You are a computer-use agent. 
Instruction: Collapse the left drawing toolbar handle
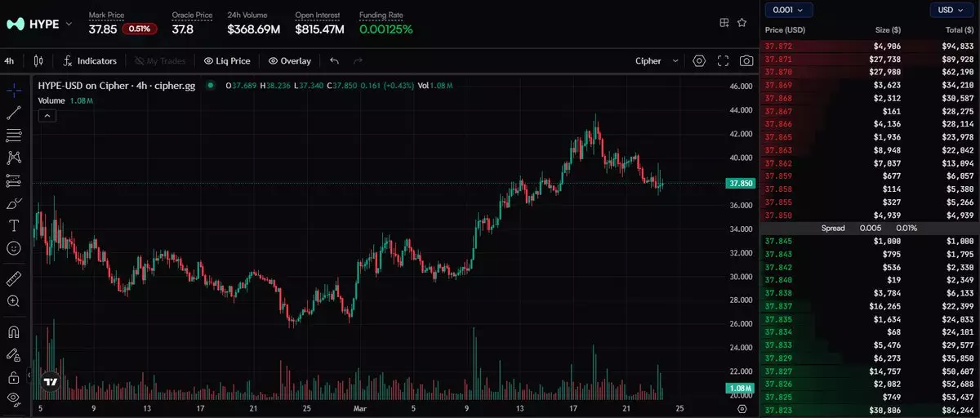click(30, 376)
